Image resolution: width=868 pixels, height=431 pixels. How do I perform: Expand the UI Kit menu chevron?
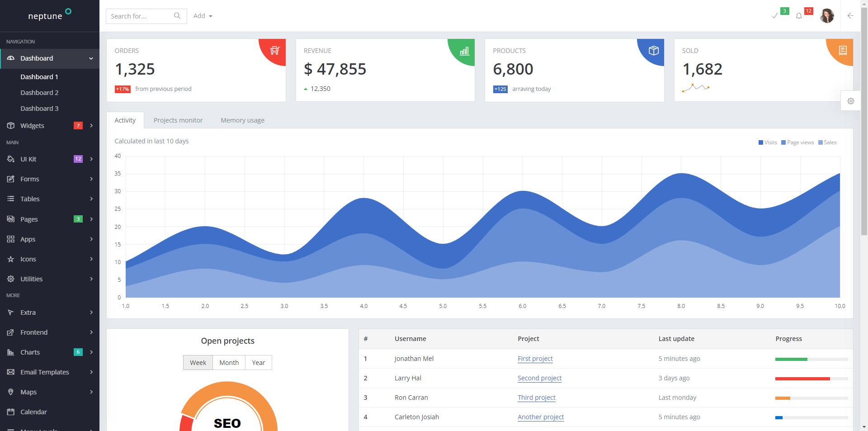pyautogui.click(x=91, y=159)
